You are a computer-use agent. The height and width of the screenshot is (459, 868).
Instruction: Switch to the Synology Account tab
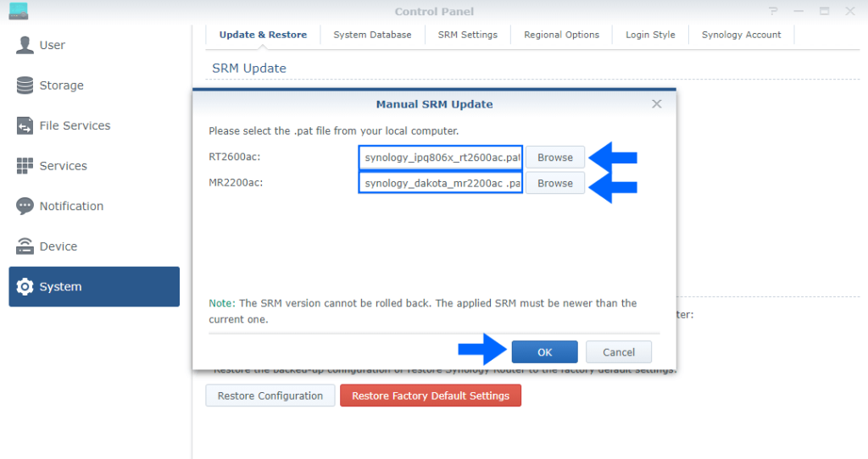(741, 35)
